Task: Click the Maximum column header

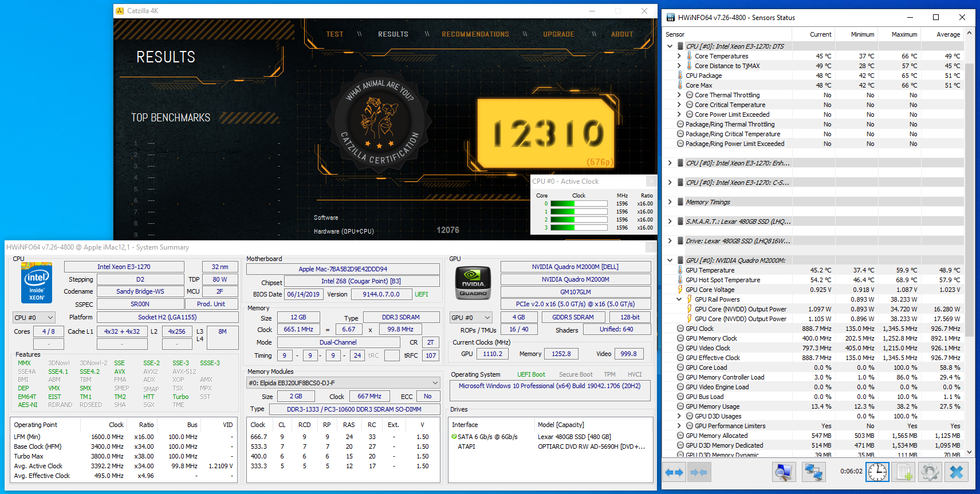Action: coord(904,34)
